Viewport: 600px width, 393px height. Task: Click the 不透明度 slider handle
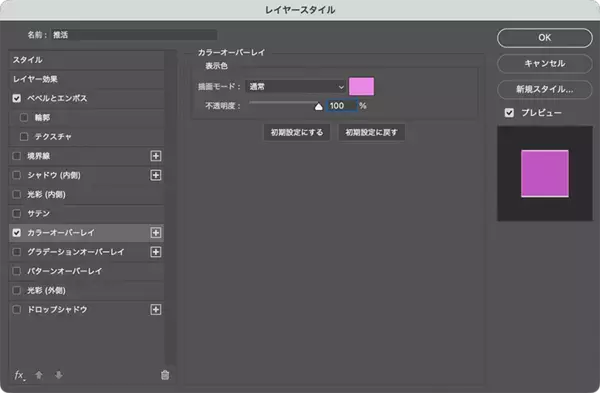coord(318,107)
